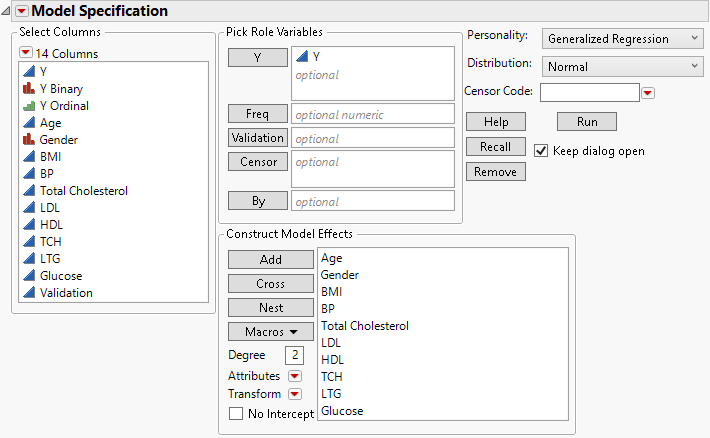This screenshot has height=438, width=710.
Task: Collapse the Model Specification disclosure triangle
Action: [20, 11]
